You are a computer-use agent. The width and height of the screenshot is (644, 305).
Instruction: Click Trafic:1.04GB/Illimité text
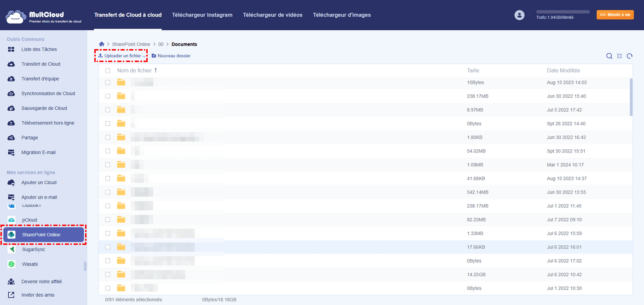coord(555,17)
